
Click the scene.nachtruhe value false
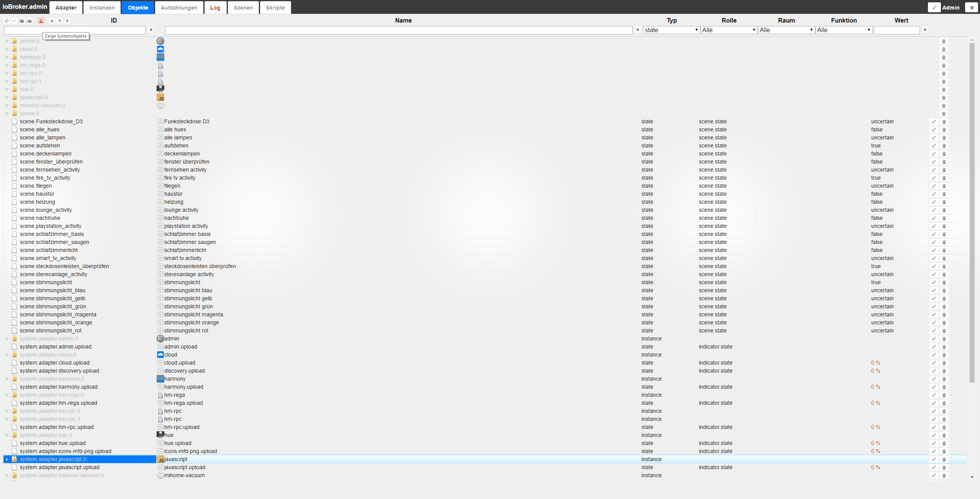click(x=877, y=218)
